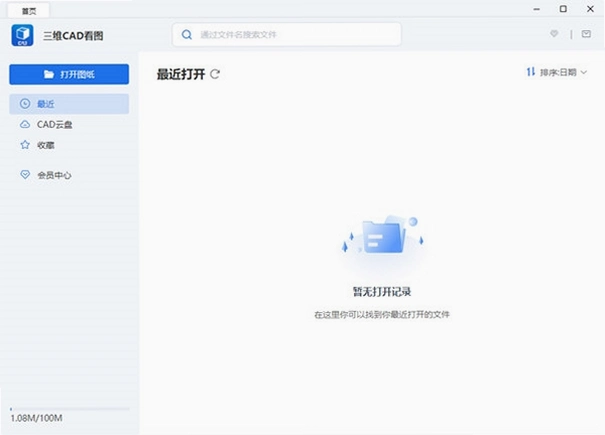The image size is (605, 435).
Task: Click the 暂无打开记录 message
Action: point(382,292)
